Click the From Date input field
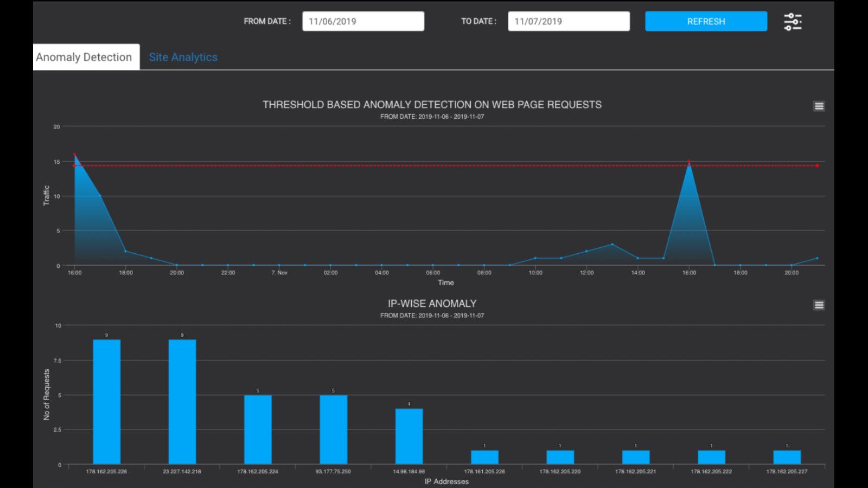 pos(363,21)
